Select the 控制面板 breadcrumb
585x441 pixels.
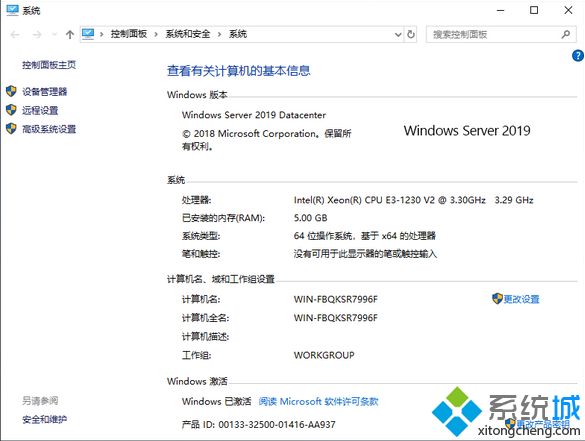pos(129,34)
